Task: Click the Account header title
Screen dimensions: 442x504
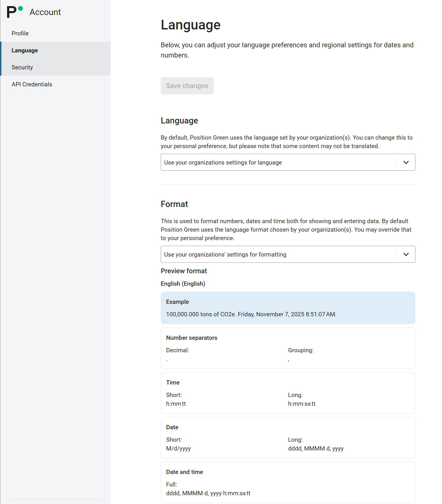Action: point(45,12)
